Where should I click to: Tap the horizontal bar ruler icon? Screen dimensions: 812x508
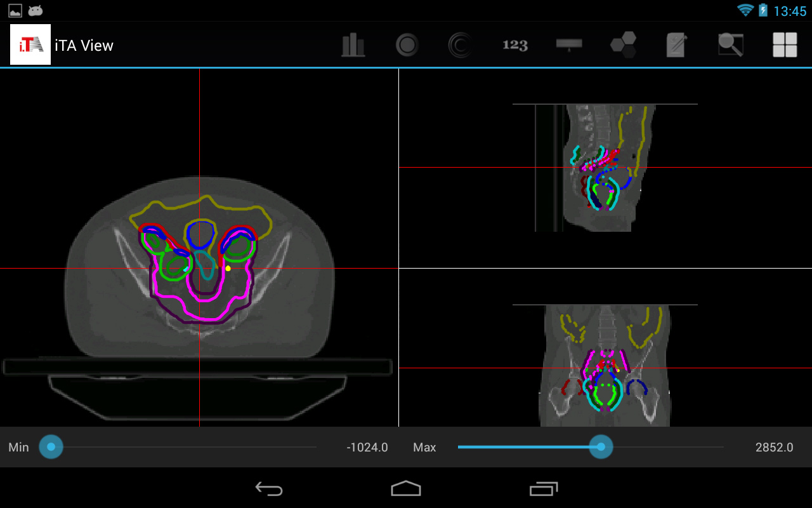[569, 44]
